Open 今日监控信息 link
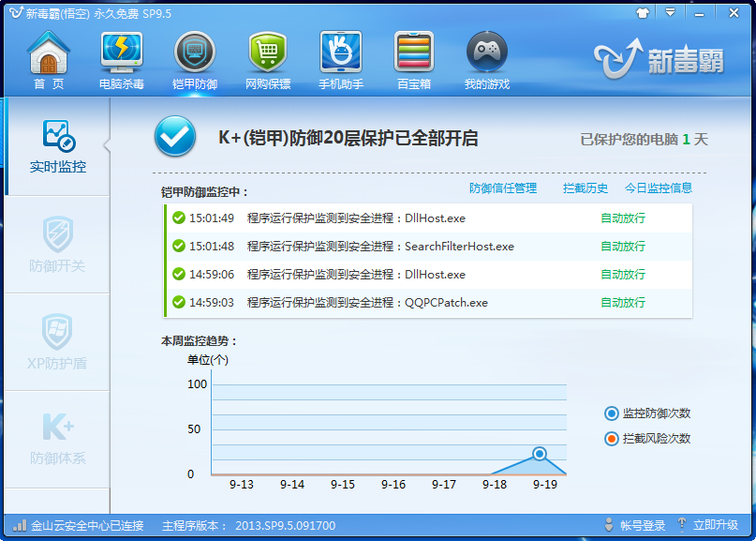Viewport: 756px width, 541px height. click(x=659, y=188)
